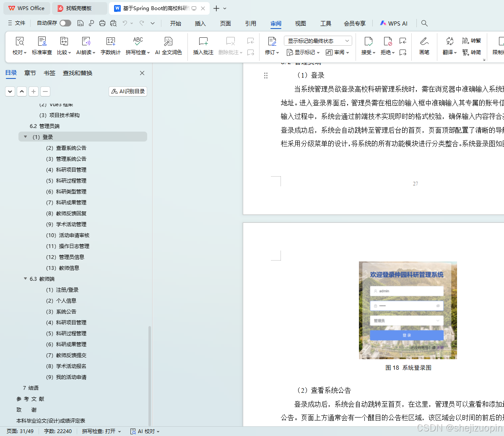
Task: Collapse the 6.3 教师端 outline node
Action: 25,279
